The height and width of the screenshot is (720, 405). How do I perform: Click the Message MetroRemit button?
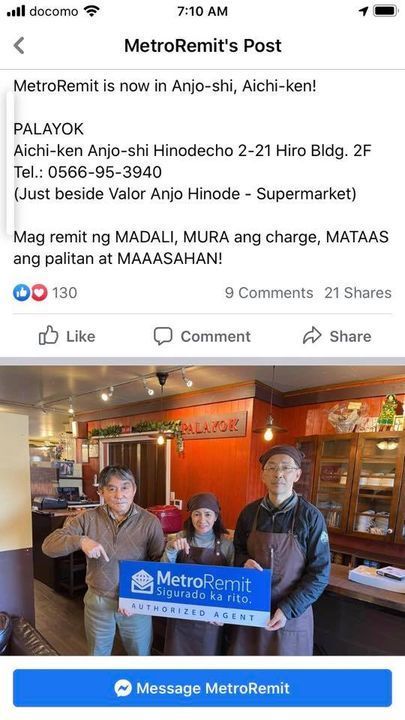coord(202,688)
